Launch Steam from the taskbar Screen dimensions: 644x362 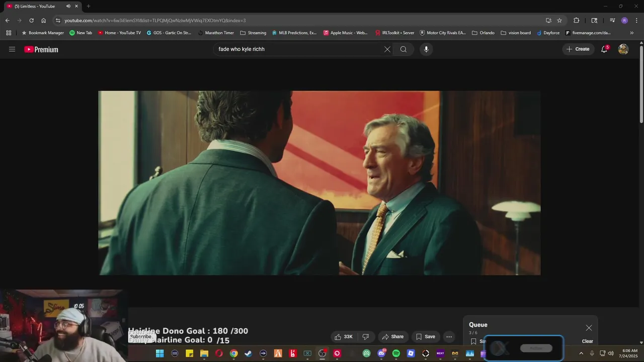[248, 353]
